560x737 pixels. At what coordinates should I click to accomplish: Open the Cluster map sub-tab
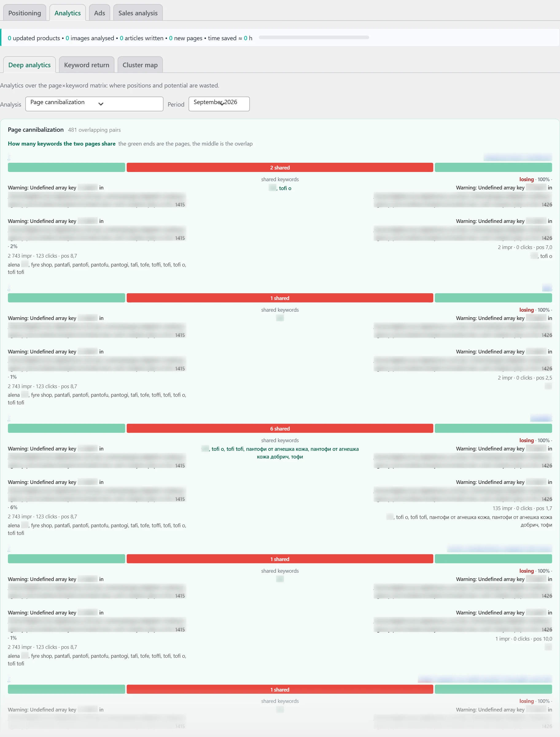point(140,65)
